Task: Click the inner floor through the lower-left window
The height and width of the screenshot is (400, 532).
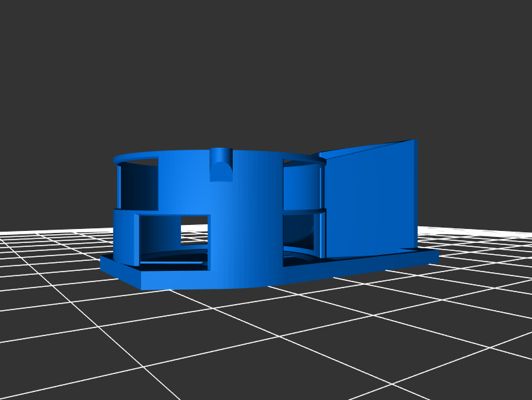Action: click(173, 258)
